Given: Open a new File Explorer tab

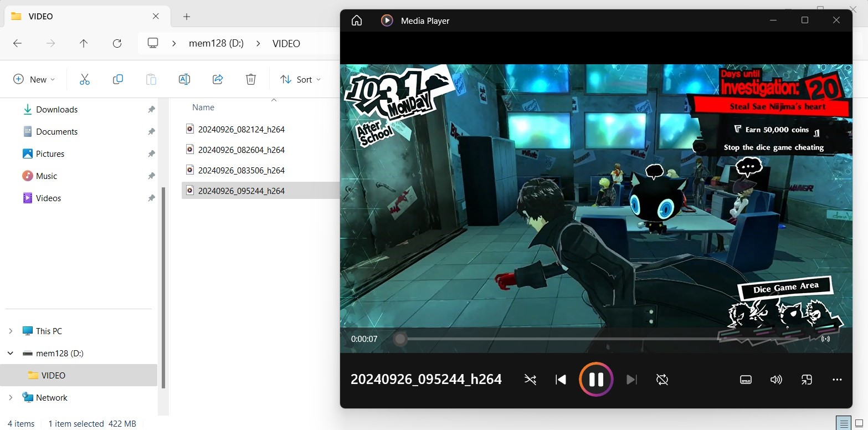Looking at the screenshot, I should point(187,17).
